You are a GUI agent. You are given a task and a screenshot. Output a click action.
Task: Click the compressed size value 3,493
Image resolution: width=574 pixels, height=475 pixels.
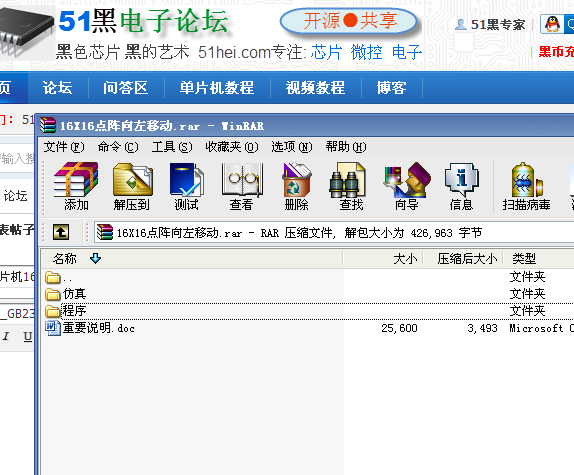pyautogui.click(x=482, y=328)
